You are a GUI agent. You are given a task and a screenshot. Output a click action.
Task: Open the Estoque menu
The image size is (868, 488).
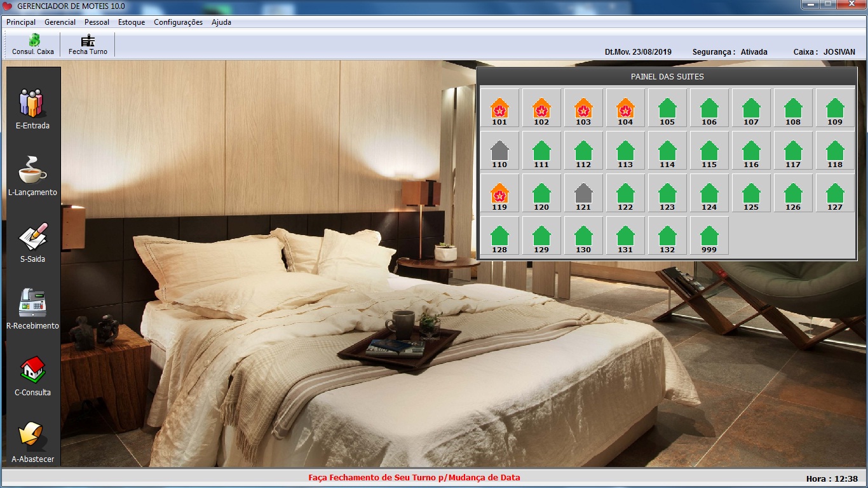132,22
